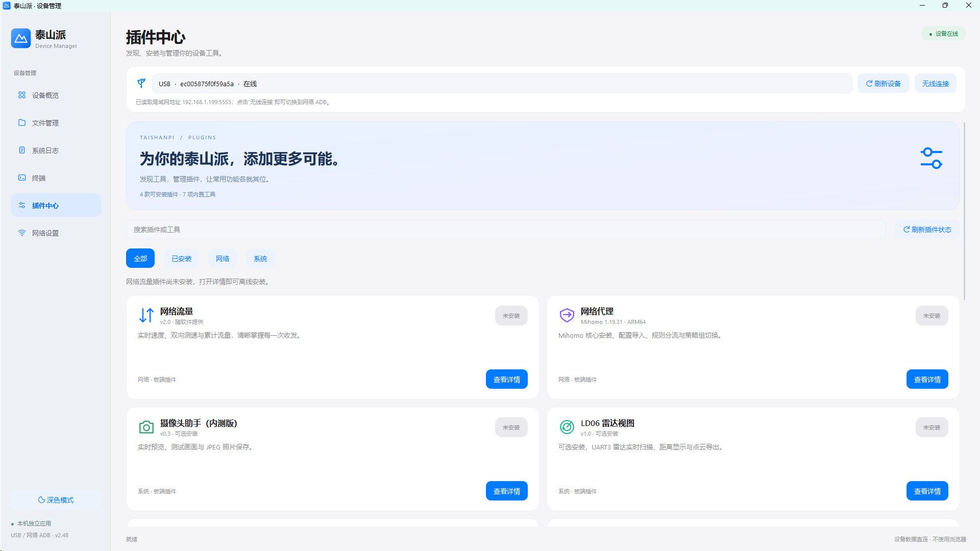
Task: Click 未安装 badge on LD06 雷达视图 card
Action: (x=932, y=428)
